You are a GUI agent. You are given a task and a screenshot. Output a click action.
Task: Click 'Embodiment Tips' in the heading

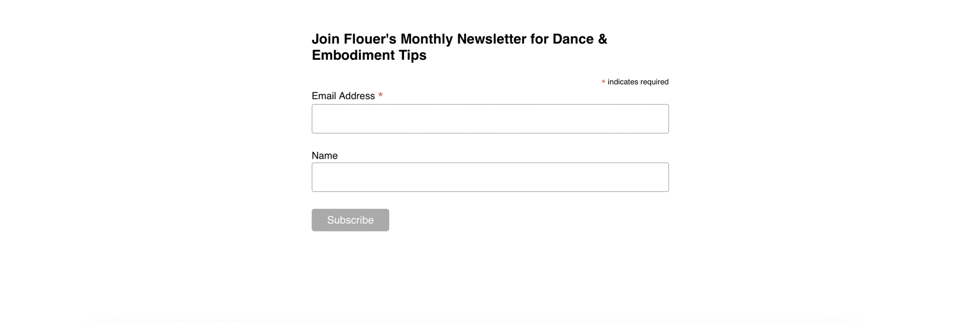coord(369,55)
